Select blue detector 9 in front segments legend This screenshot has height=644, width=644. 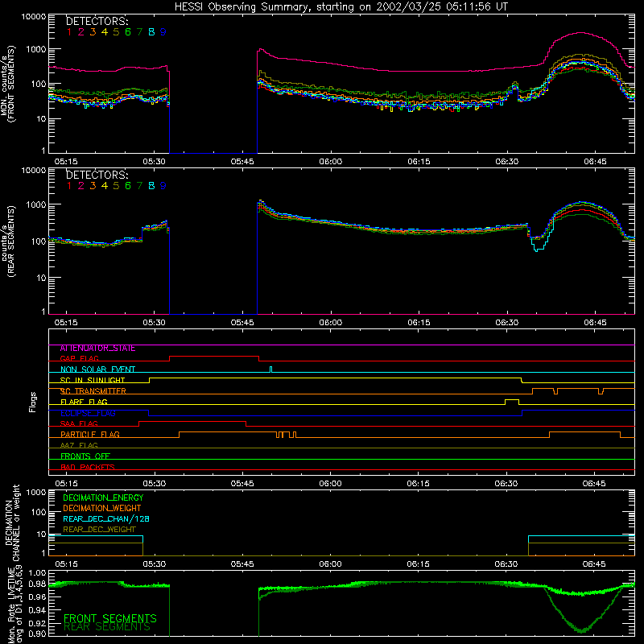163,32
